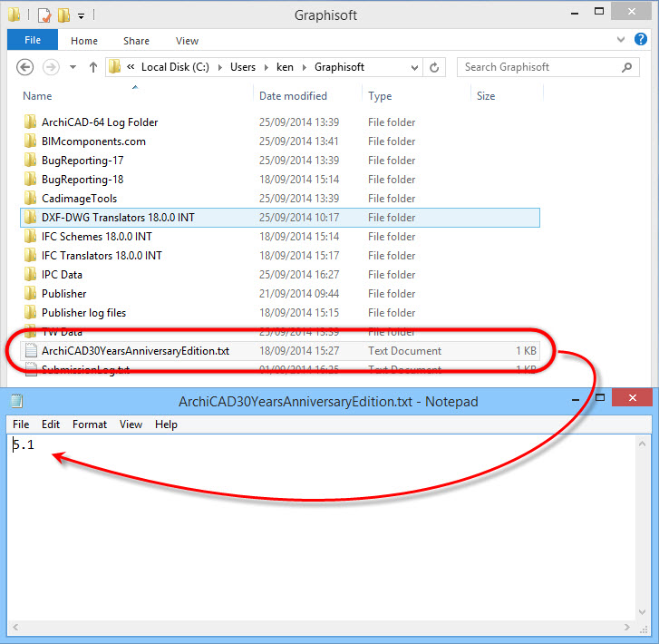Expand the arrow after ken in path
The width and height of the screenshot is (659, 644).
[305, 68]
